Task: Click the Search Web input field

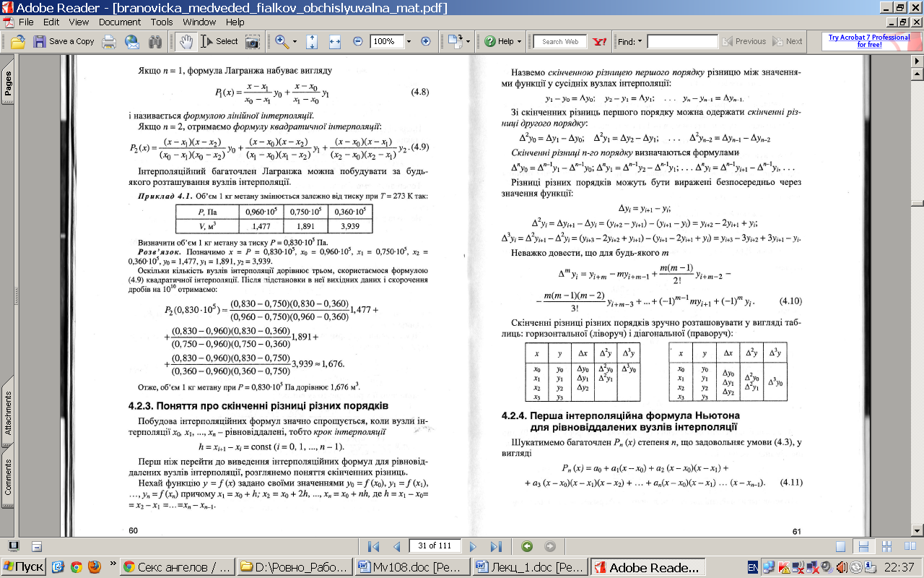Action: [560, 41]
